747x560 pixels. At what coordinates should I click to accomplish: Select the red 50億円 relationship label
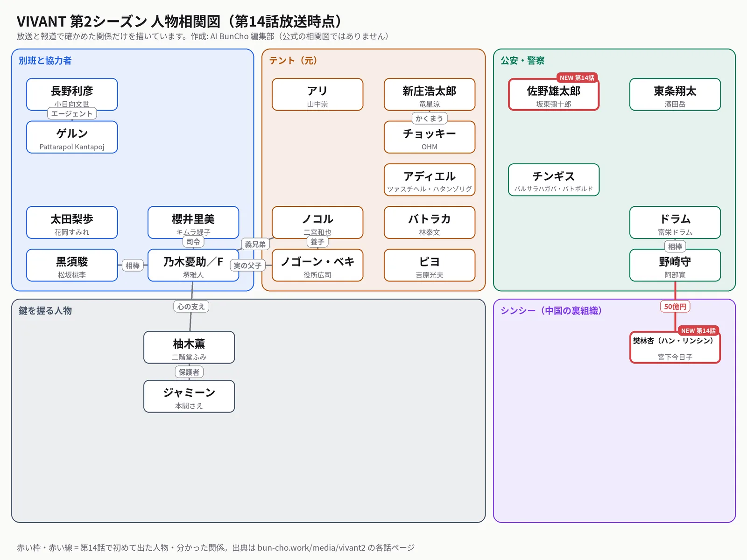(x=675, y=306)
